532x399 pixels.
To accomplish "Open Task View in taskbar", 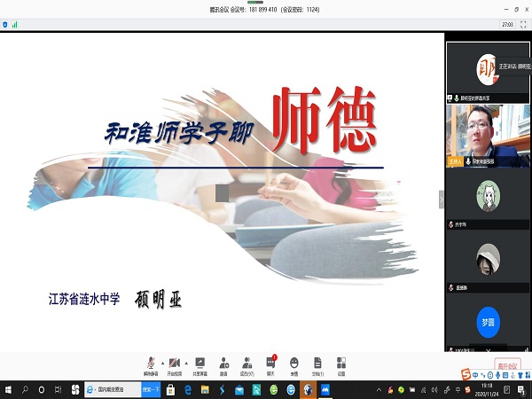I will click(x=58, y=389).
